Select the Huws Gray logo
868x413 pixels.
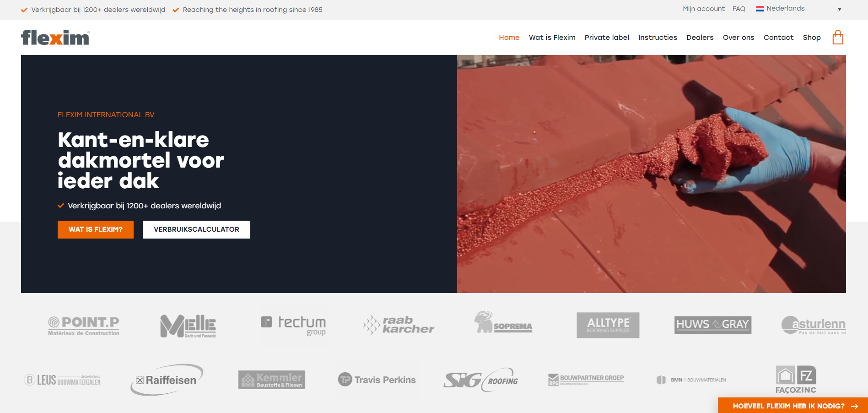pyautogui.click(x=712, y=325)
